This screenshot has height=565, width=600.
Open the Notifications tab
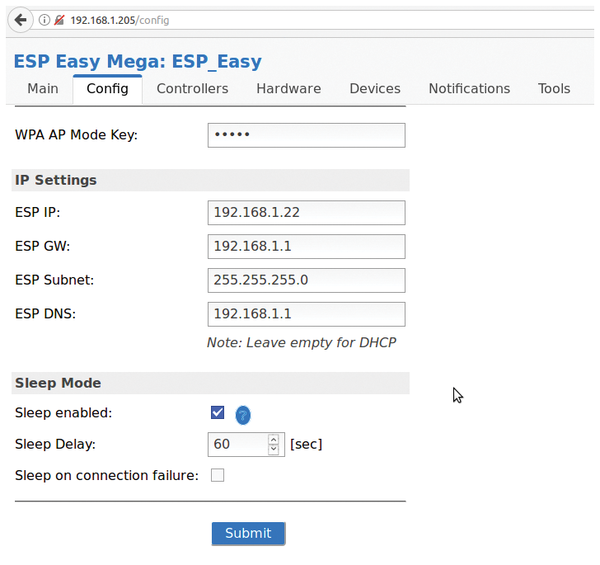click(469, 89)
